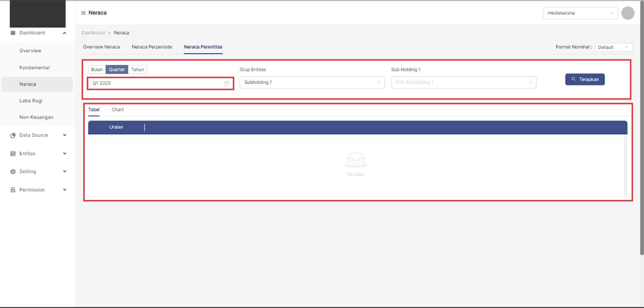Click the user avatar circle
Image resolution: width=644 pixels, height=308 pixels.
[628, 13]
